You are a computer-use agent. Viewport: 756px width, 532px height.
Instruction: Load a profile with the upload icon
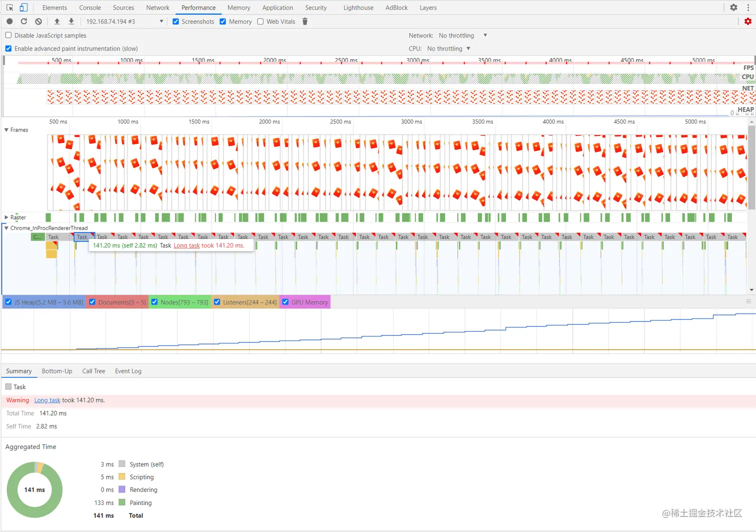[x=57, y=21]
